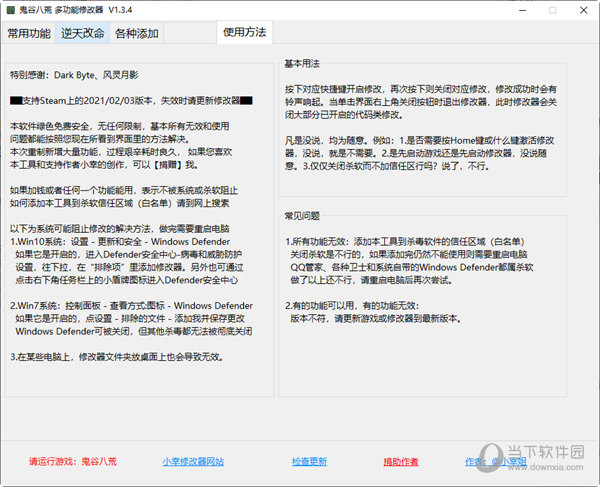The height and width of the screenshot is (487, 600).
Task: Click the window title 鬼谷八荒 多功能修改器 V1.3.4
Action: pos(76,10)
